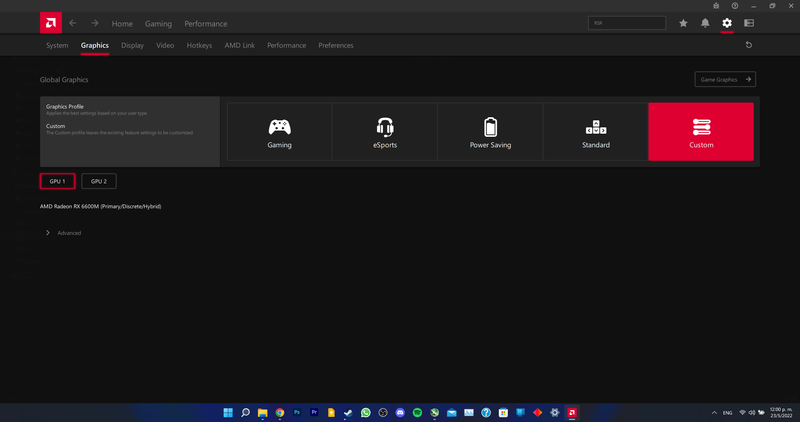Select the Power Saving profile tile
This screenshot has height=422, width=800.
(x=490, y=132)
